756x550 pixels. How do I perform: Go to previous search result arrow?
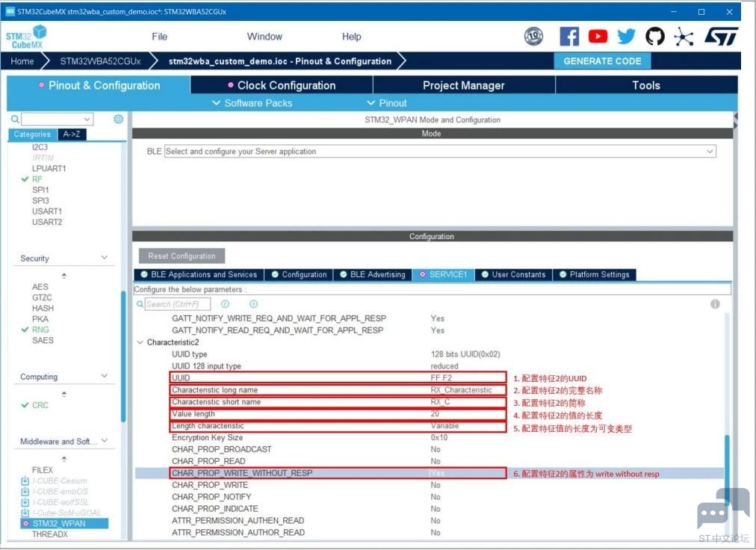coord(225,304)
